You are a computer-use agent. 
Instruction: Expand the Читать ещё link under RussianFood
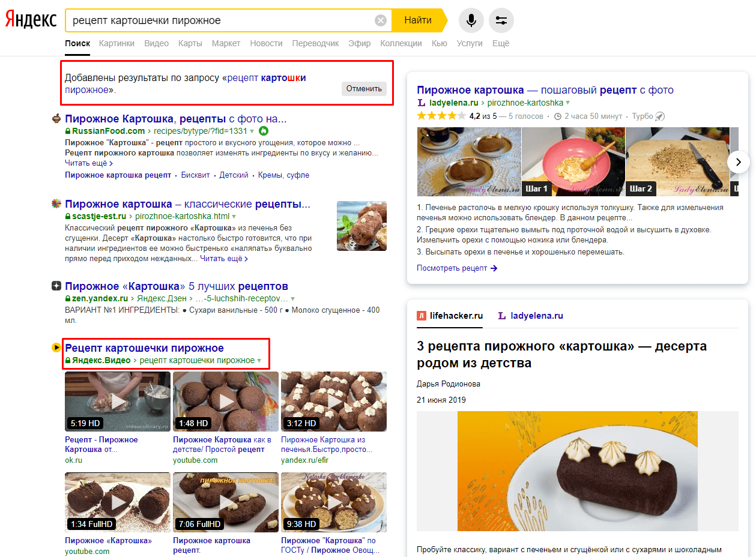pos(89,163)
